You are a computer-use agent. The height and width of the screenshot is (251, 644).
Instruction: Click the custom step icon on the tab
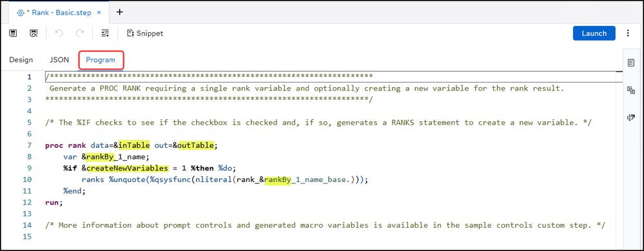[x=21, y=13]
